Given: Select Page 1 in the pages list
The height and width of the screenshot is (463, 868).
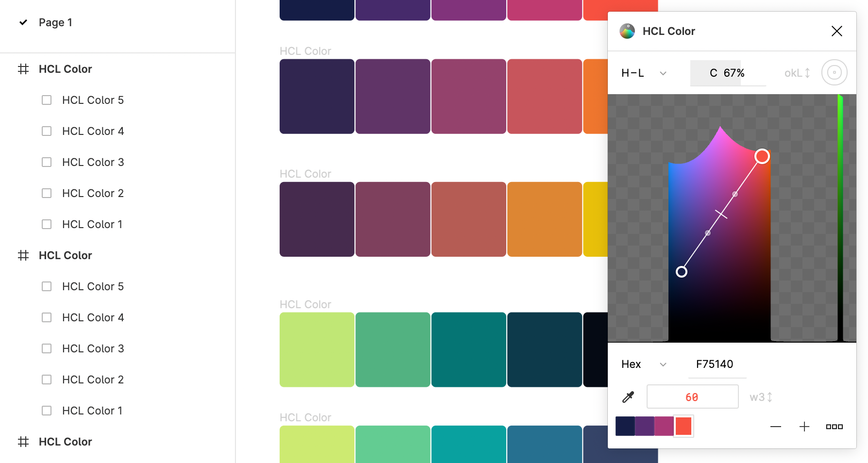Looking at the screenshot, I should click(55, 22).
